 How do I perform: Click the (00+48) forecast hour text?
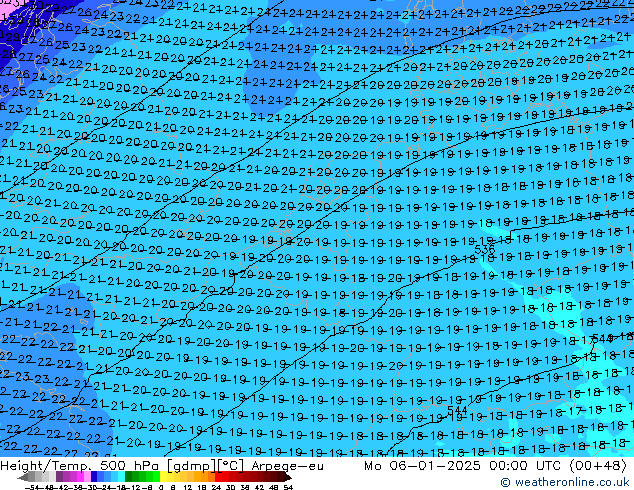598,466
